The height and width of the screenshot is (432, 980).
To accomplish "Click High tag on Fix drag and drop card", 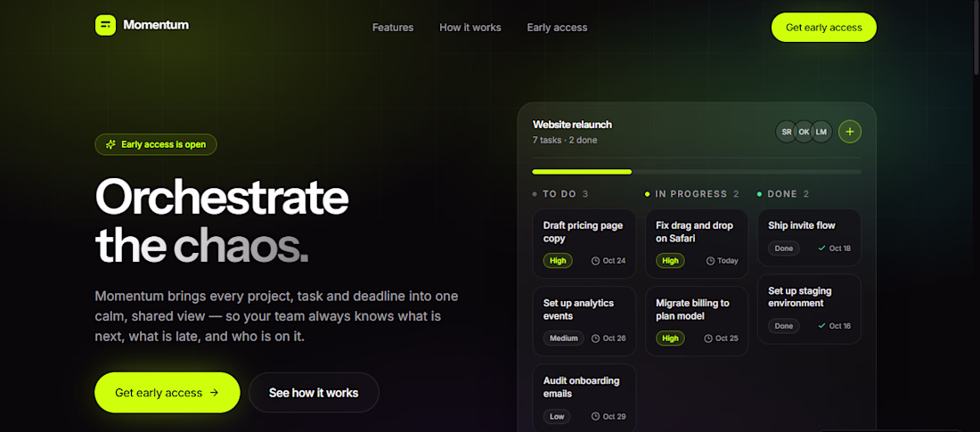I will (670, 261).
